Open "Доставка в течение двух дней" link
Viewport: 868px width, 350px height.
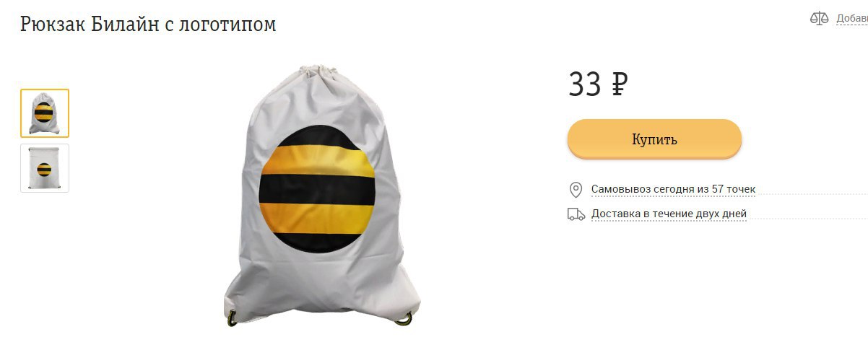click(x=669, y=214)
